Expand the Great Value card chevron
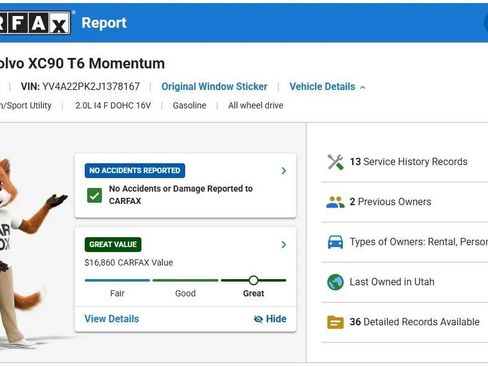Viewport: 488px width, 366px height. pos(284,245)
